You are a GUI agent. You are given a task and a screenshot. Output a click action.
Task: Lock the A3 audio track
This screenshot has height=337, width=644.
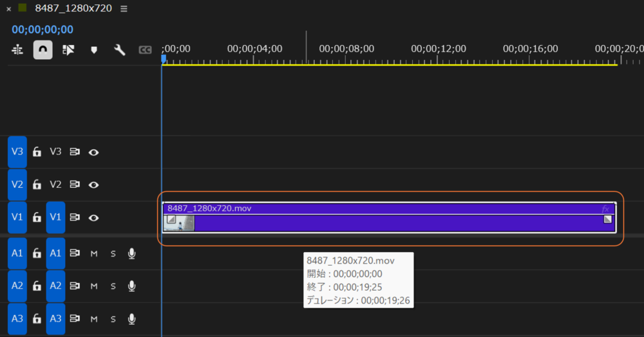click(x=37, y=318)
